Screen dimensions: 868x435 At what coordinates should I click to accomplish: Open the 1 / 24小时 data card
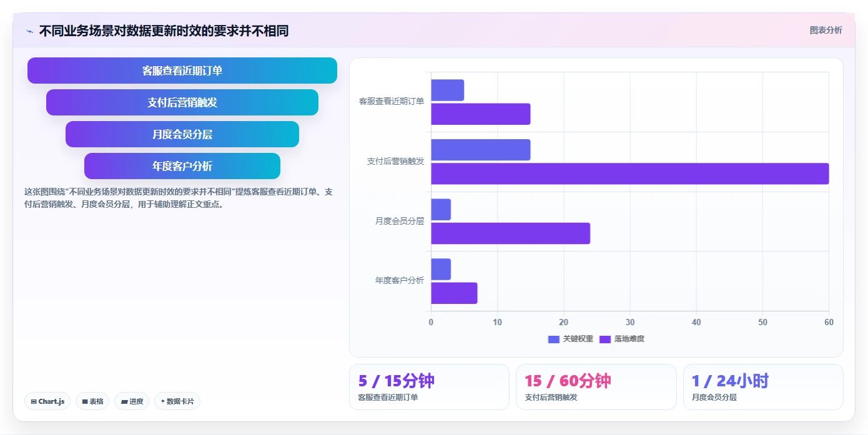point(763,387)
